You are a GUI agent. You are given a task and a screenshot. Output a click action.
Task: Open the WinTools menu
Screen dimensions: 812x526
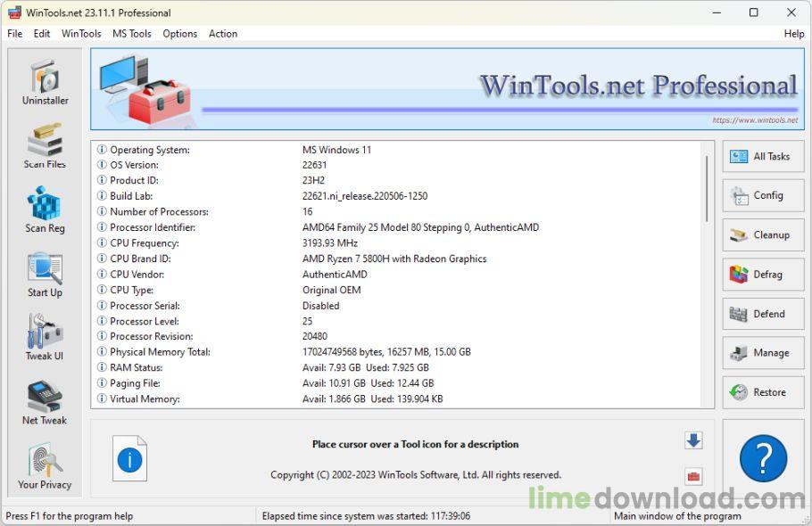click(x=80, y=33)
